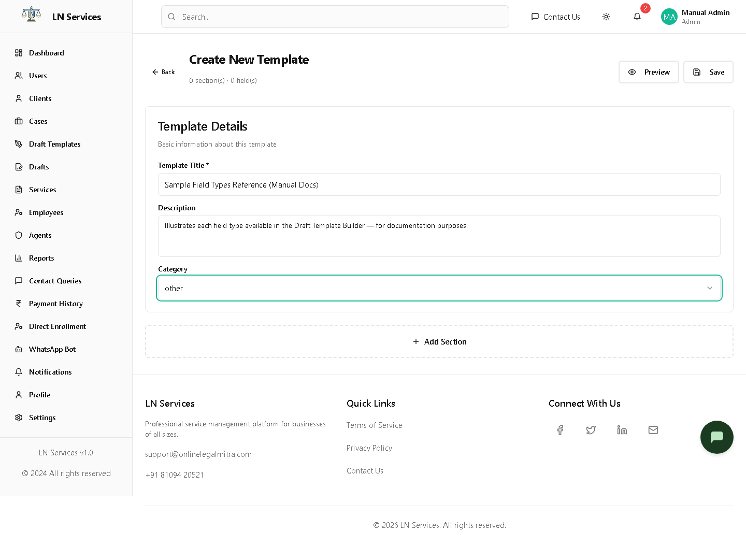Open the Twitter social link
The width and height of the screenshot is (746, 560).
click(x=591, y=430)
